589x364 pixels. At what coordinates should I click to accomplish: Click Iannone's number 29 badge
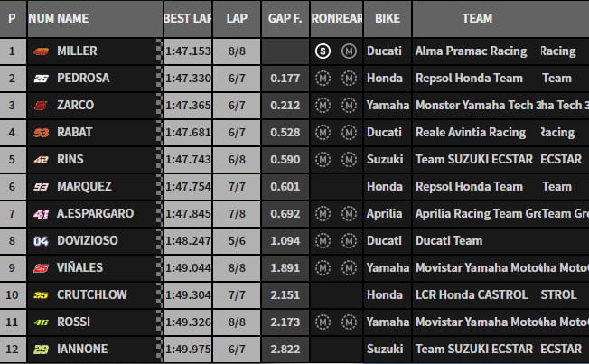click(x=39, y=350)
